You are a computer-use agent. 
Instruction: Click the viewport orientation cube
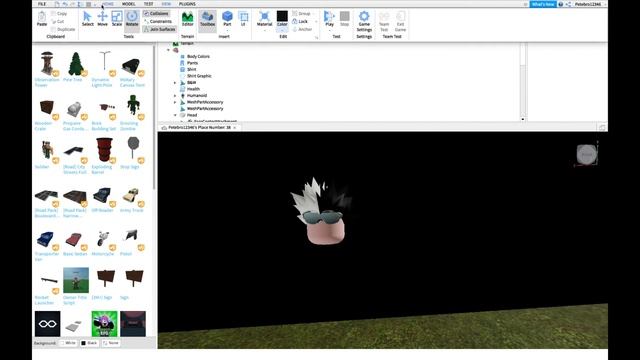(x=587, y=154)
